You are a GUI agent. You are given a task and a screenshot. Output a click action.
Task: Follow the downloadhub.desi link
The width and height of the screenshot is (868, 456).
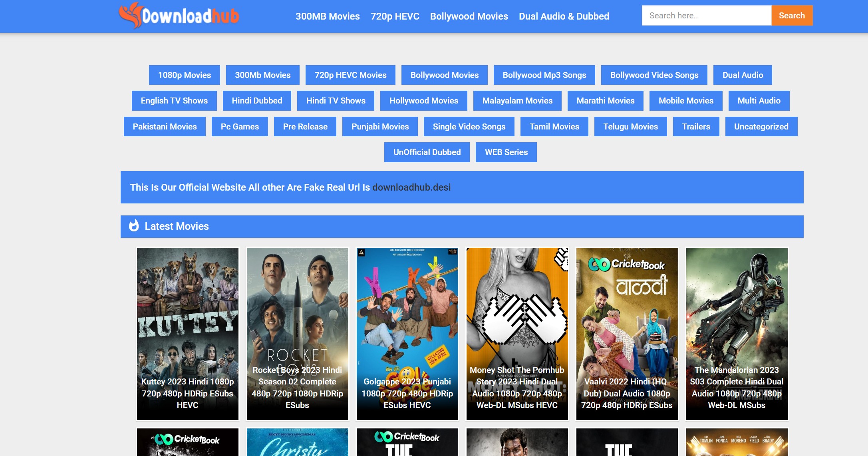411,187
